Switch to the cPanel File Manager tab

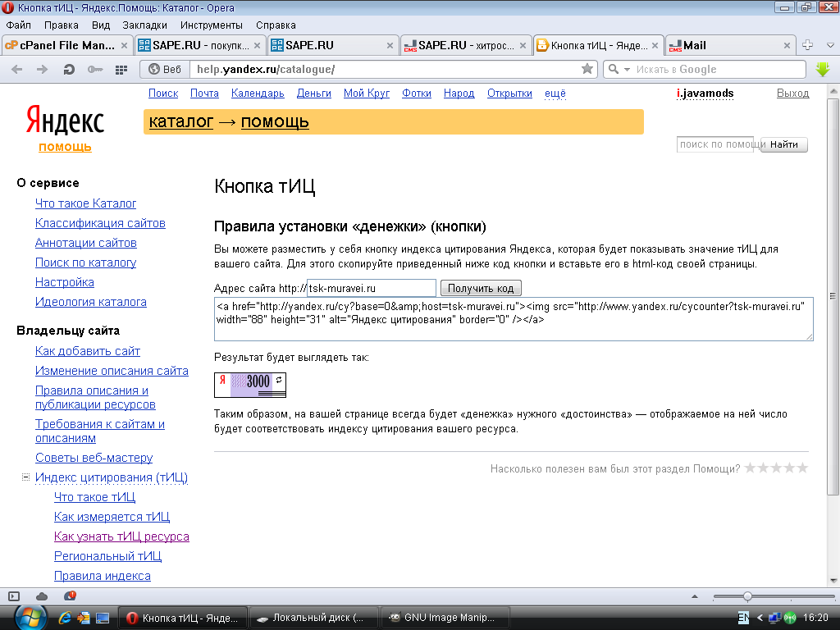point(66,45)
